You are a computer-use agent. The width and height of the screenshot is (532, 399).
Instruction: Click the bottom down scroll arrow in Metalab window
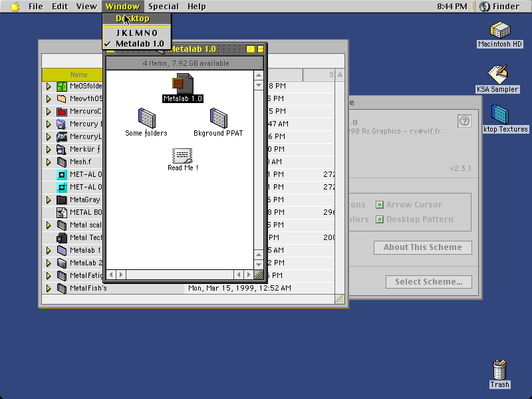point(259,264)
